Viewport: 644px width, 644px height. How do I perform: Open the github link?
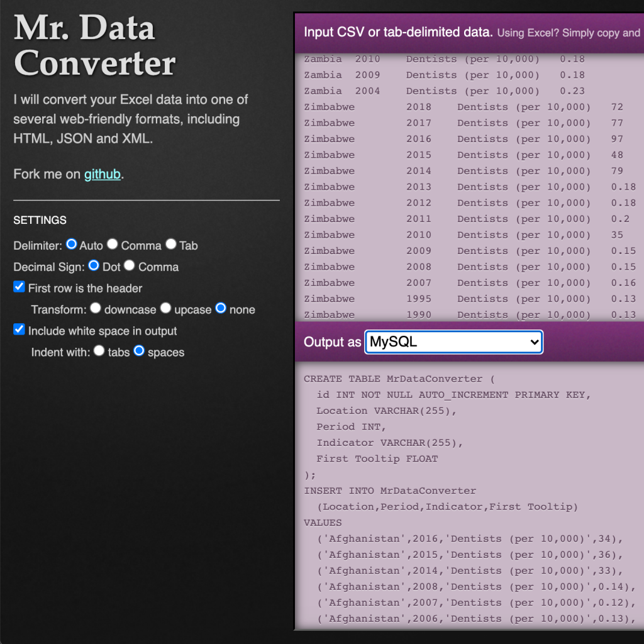coord(103,174)
